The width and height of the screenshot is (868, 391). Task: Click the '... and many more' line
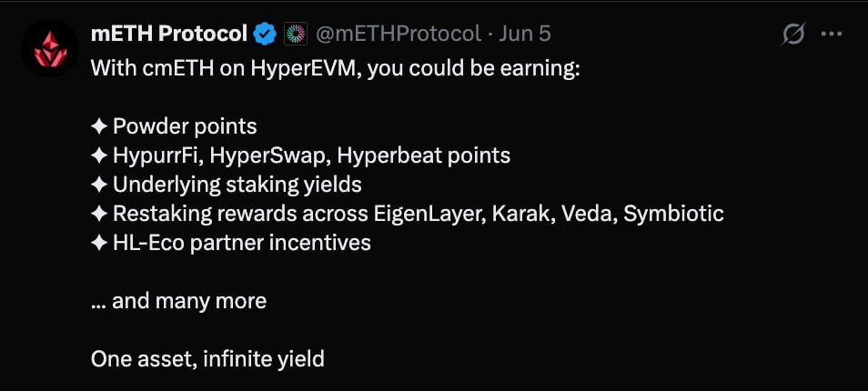(179, 301)
